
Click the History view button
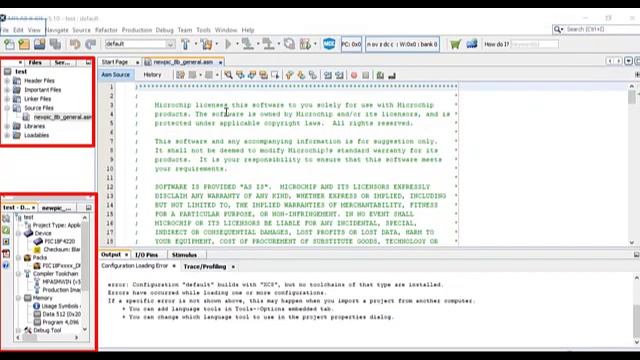[x=152, y=75]
